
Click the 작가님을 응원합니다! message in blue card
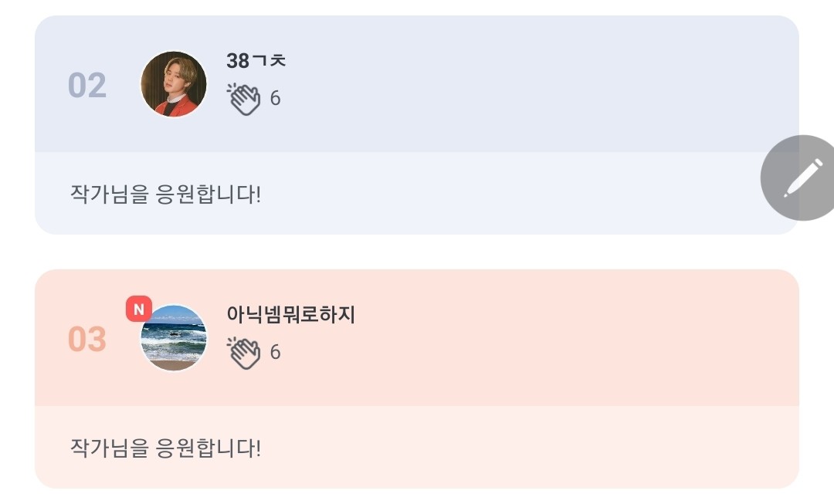pos(165,194)
